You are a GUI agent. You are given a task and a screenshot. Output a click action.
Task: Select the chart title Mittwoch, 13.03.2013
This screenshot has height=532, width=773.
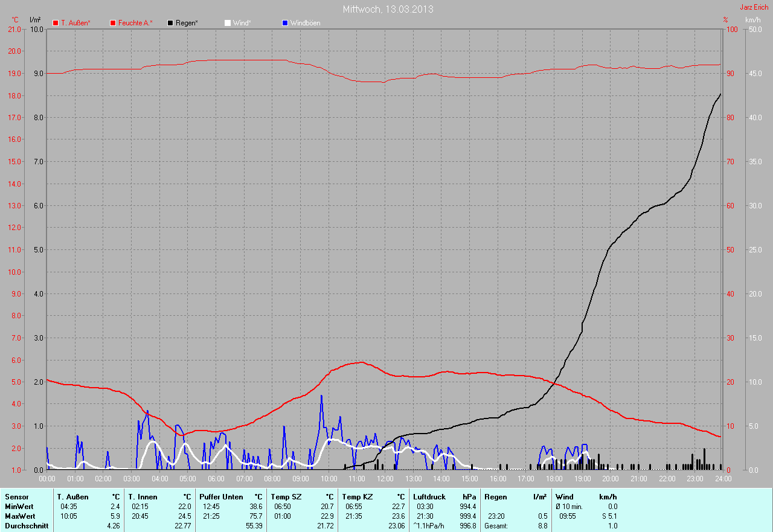[388, 9]
